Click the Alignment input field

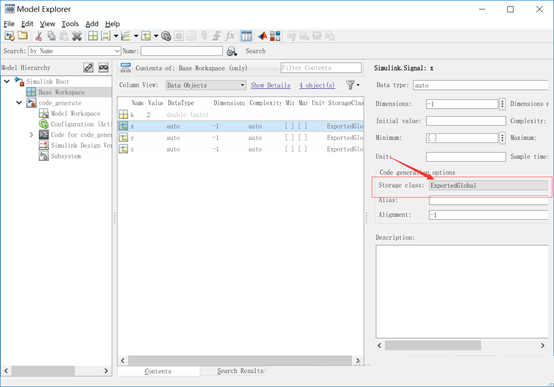coord(489,215)
